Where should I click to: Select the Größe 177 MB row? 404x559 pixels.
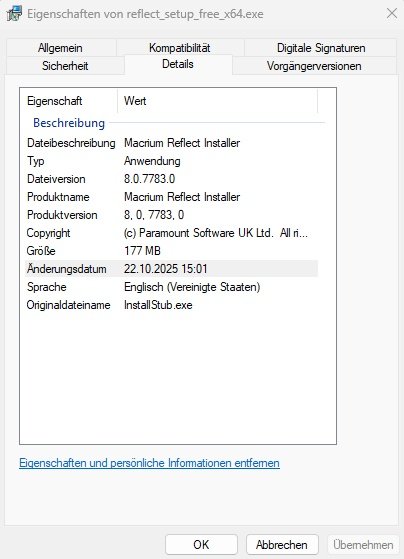(x=172, y=251)
